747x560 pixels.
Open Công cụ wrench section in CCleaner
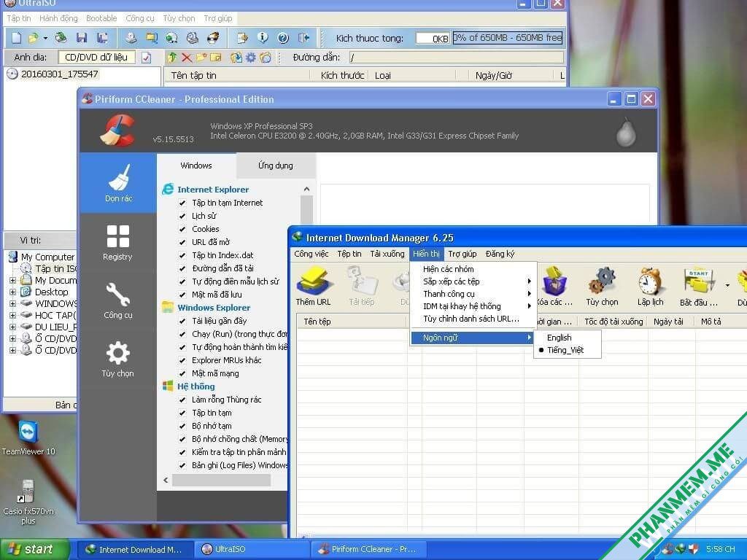117,300
